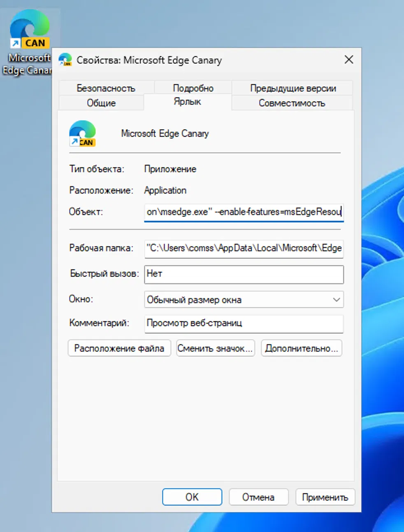
Task: Focus the Быстрый вызов shortcut key field
Action: click(244, 274)
